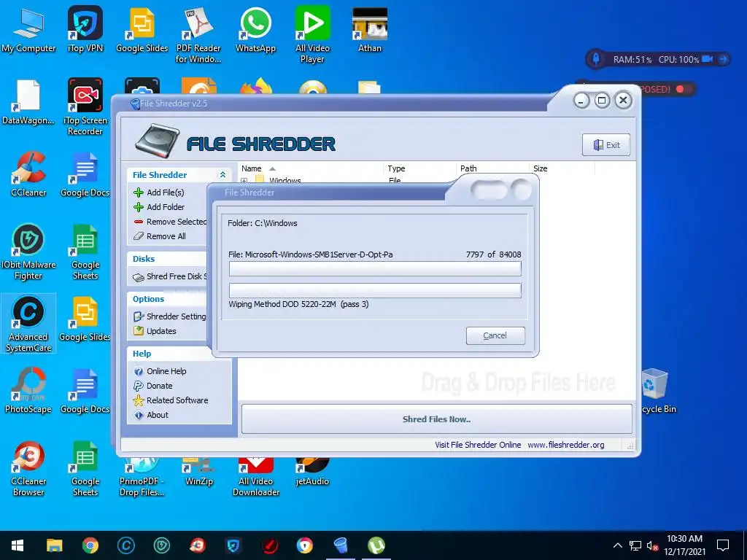
Task: Select the CCleaner Browser desktop shortcut
Action: click(28, 469)
